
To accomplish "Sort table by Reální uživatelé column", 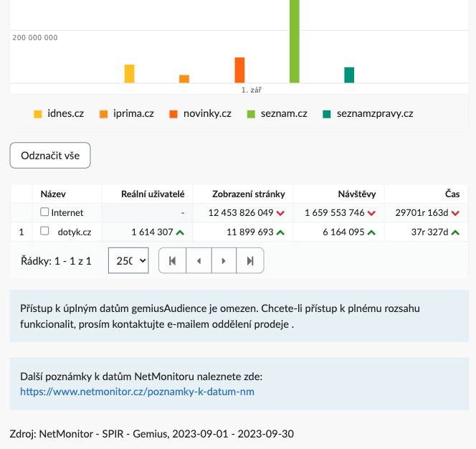I will 153,194.
